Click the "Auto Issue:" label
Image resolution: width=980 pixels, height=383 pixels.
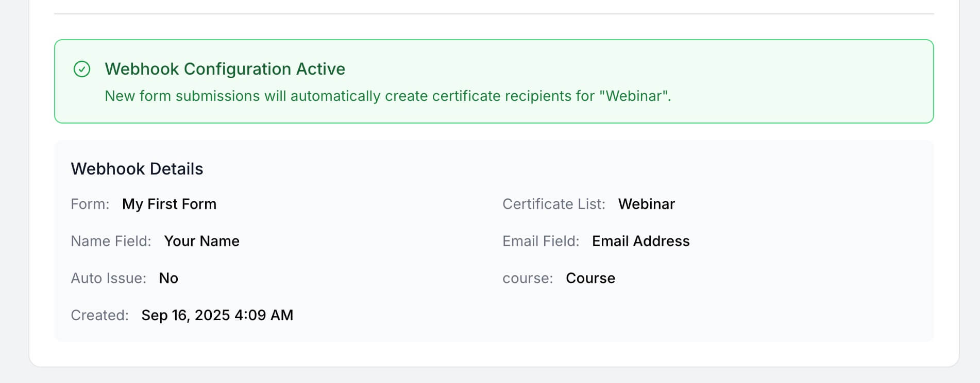coord(108,278)
